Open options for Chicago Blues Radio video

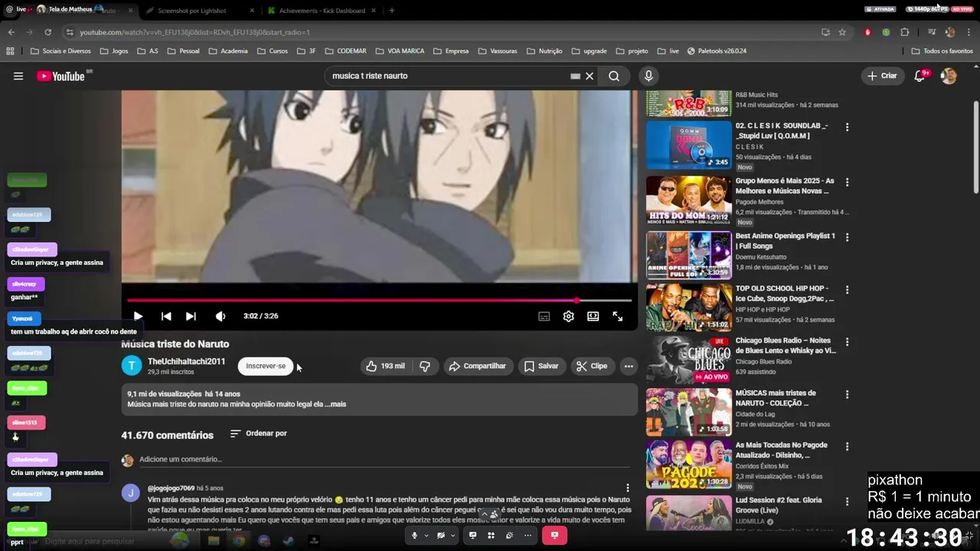(847, 341)
